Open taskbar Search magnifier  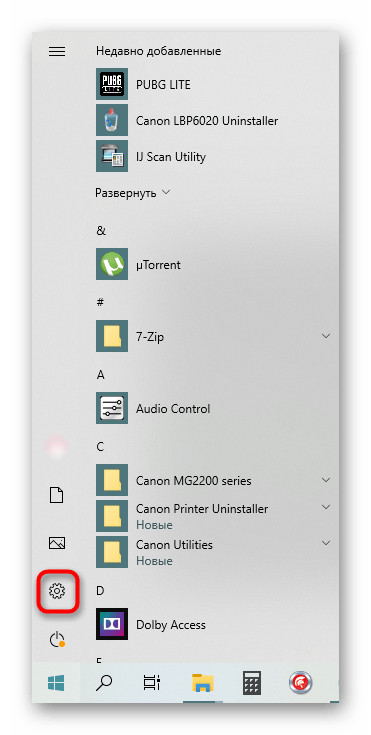[104, 682]
